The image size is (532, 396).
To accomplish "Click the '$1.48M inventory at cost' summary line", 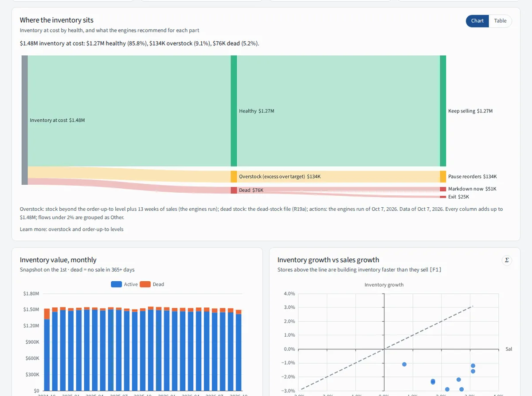I will pos(140,43).
